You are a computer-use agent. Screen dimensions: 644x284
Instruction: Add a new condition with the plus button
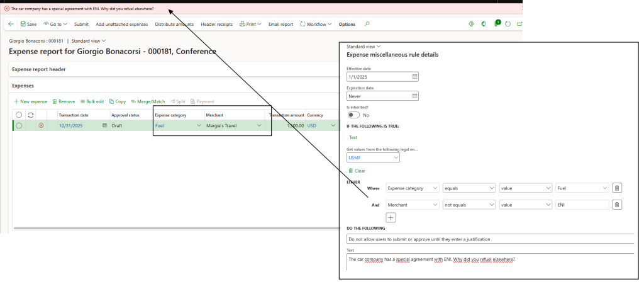click(391, 217)
